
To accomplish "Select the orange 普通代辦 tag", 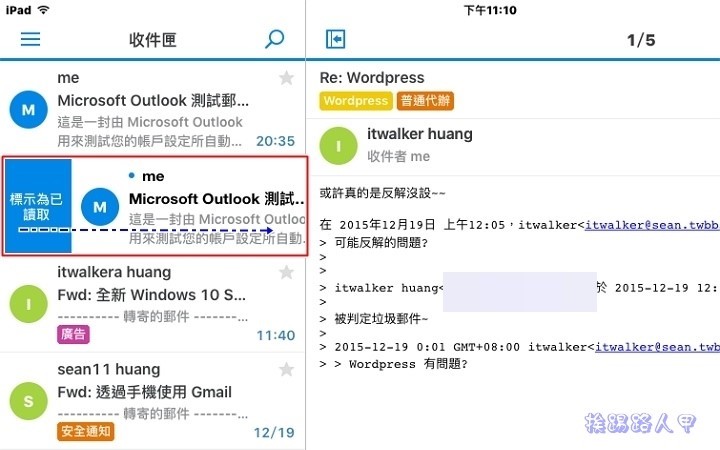I will tap(425, 101).
